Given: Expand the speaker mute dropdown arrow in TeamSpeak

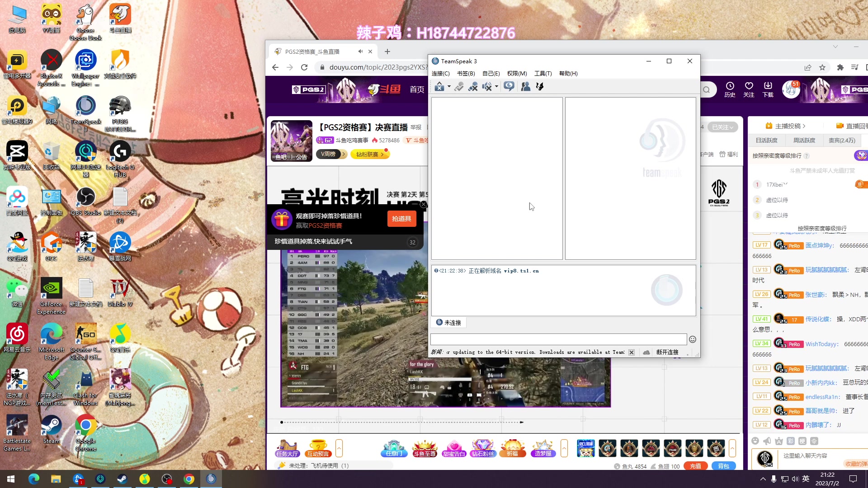Looking at the screenshot, I should [496, 86].
